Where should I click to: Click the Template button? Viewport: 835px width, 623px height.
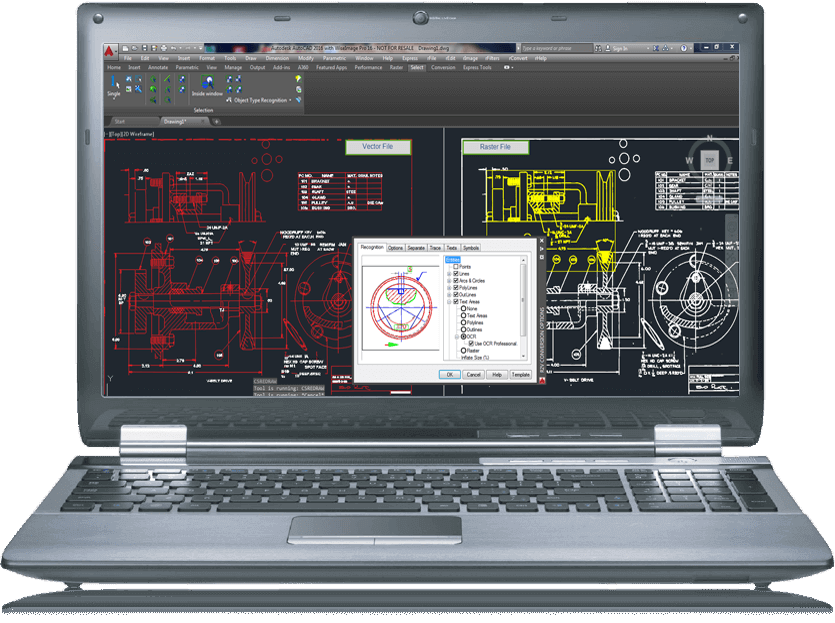coord(520,374)
